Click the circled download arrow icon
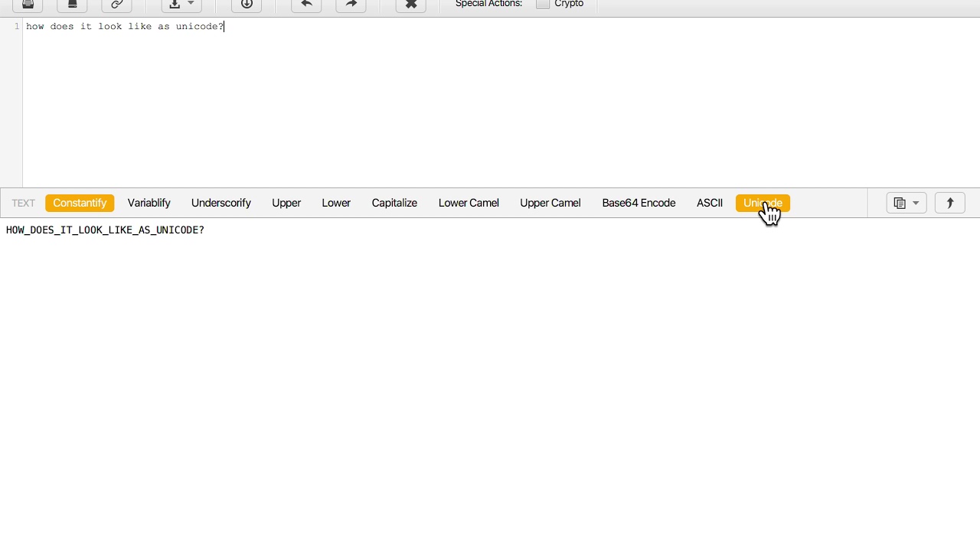Image resolution: width=980 pixels, height=551 pixels. tap(247, 5)
